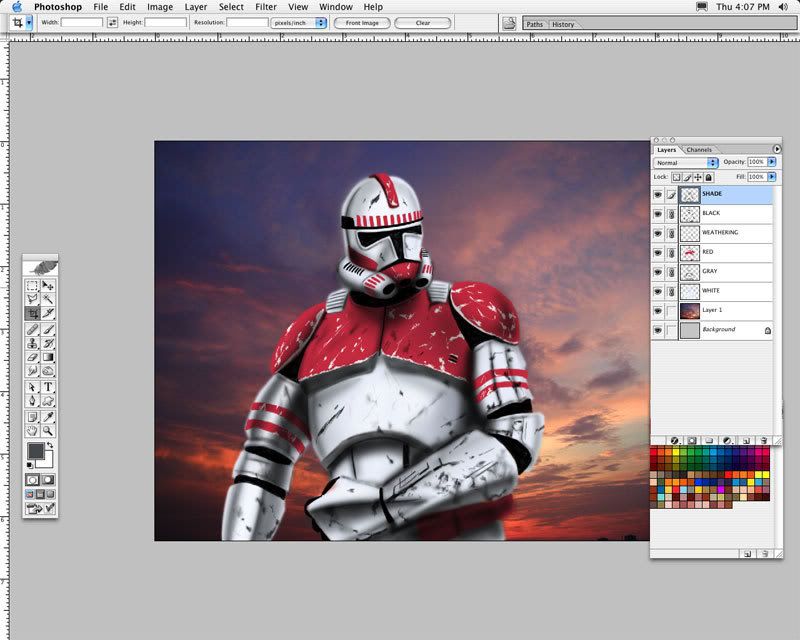Open the Layers panel flyout menu
Screen dimensions: 800x640
[x=777, y=149]
